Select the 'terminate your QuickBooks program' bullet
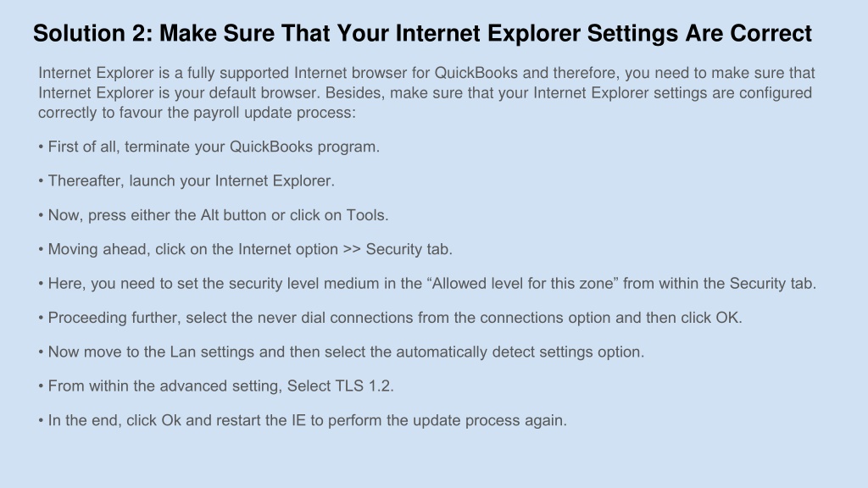 click(x=209, y=147)
